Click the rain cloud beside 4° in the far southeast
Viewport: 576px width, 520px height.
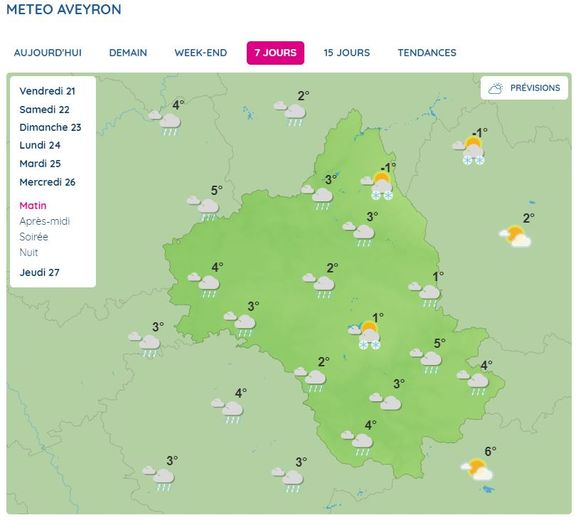pos(473,383)
